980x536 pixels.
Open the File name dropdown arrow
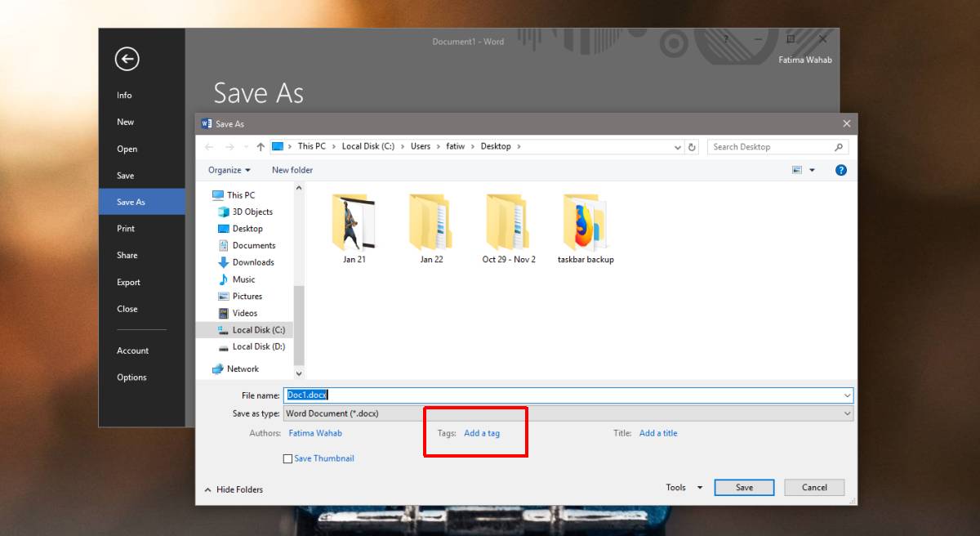[x=847, y=395]
